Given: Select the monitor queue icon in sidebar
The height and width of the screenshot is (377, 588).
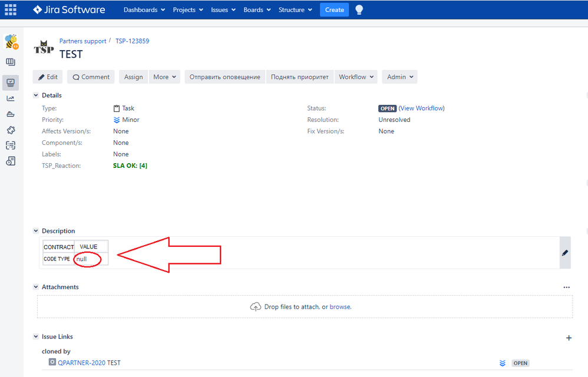Looking at the screenshot, I should 11,82.
